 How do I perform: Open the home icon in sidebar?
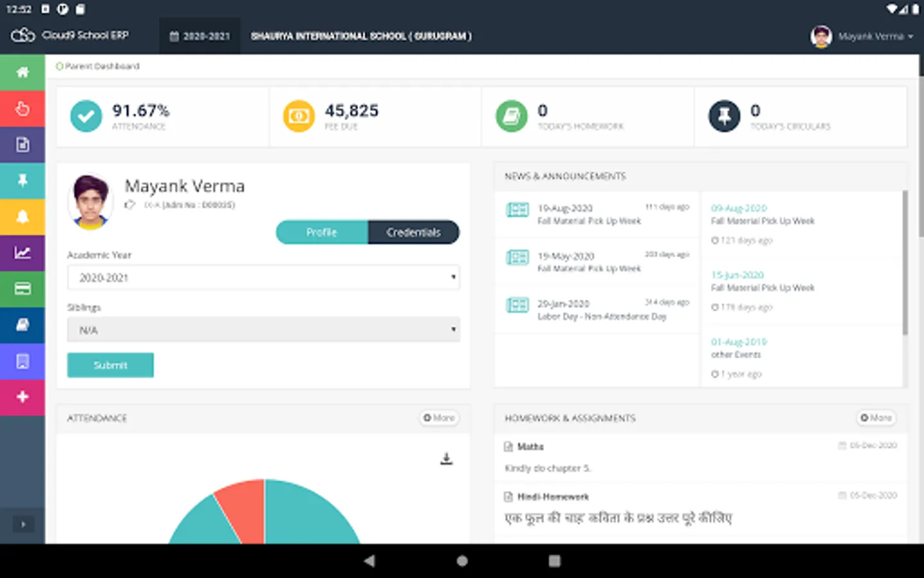tap(22, 72)
